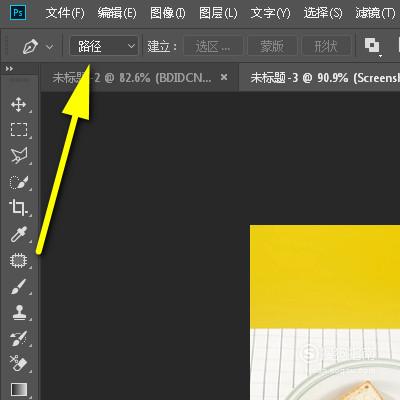Open the 文件(F) menu
The height and width of the screenshot is (400, 400).
(x=65, y=13)
